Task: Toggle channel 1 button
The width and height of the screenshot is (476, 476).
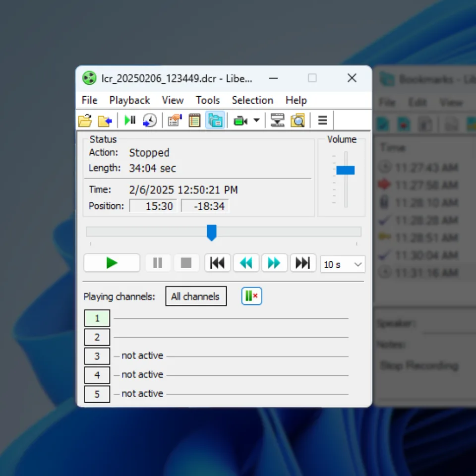Action: click(x=97, y=318)
